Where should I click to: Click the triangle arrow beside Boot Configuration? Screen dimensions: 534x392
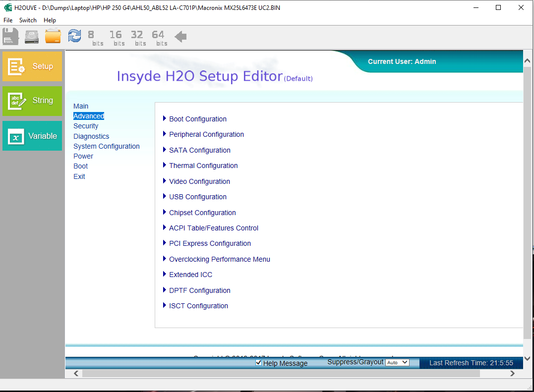[165, 118]
